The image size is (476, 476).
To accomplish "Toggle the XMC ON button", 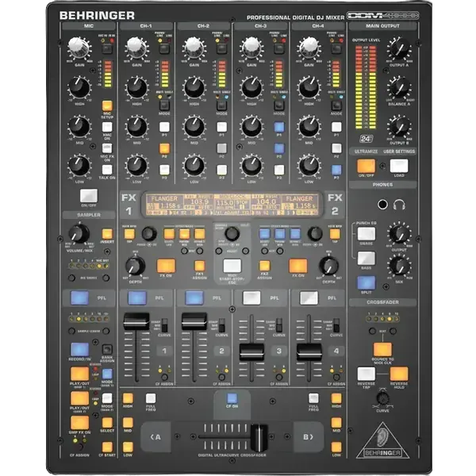I will pyautogui.click(x=107, y=127).
